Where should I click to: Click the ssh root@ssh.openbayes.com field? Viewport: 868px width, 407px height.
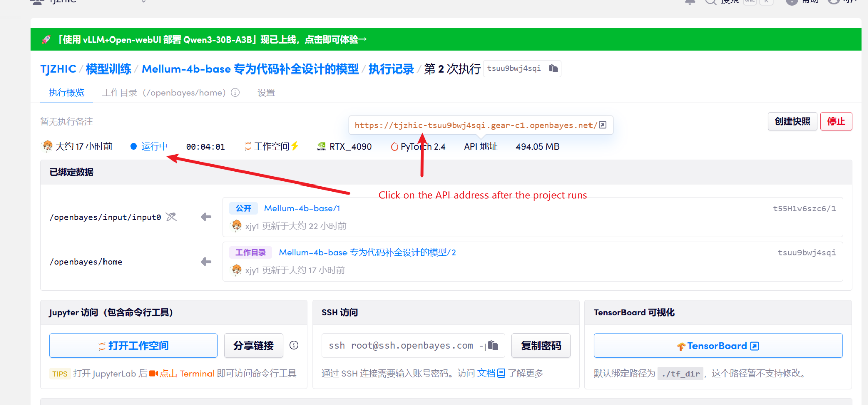pos(401,346)
